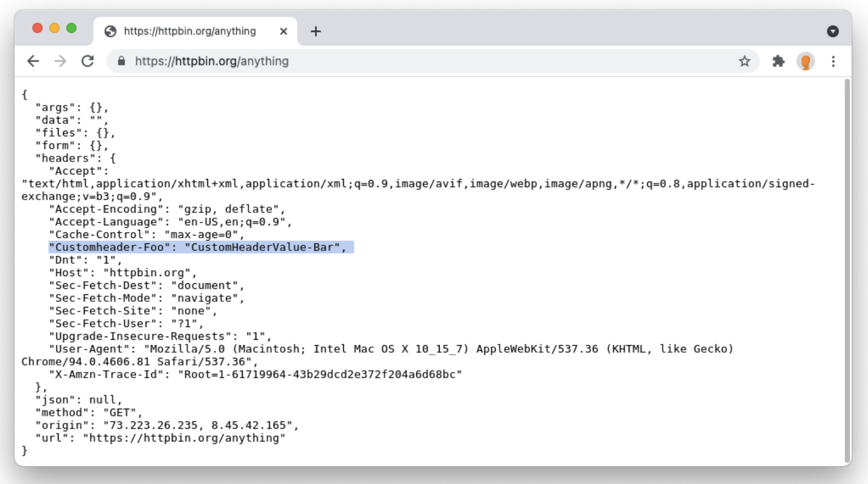This screenshot has width=868, height=484.
Task: Click the back navigation arrow
Action: 32,61
